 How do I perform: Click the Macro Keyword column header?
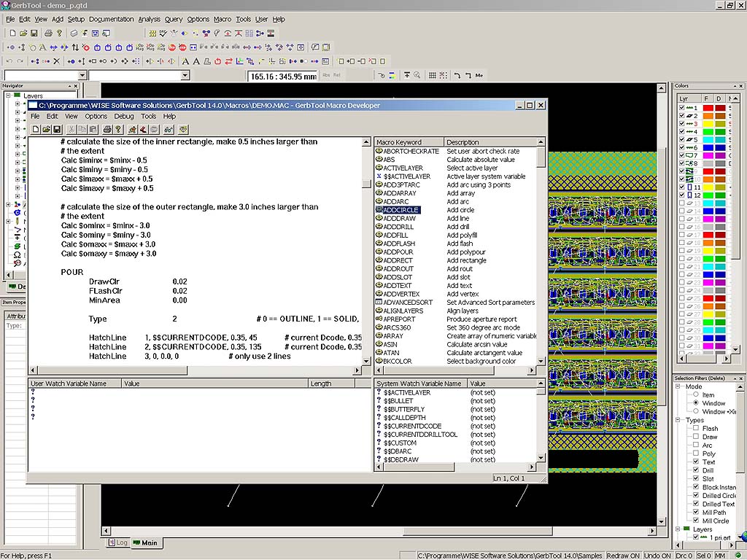(x=409, y=142)
